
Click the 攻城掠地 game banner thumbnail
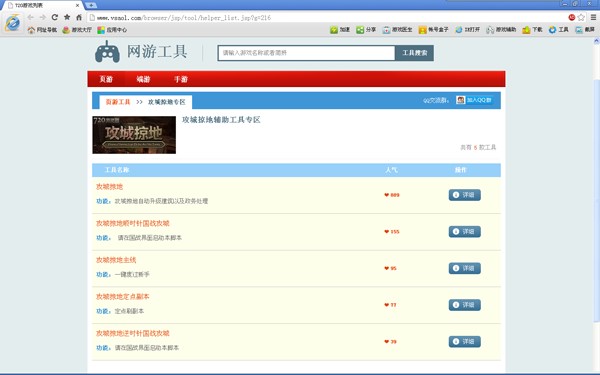pyautogui.click(x=134, y=135)
